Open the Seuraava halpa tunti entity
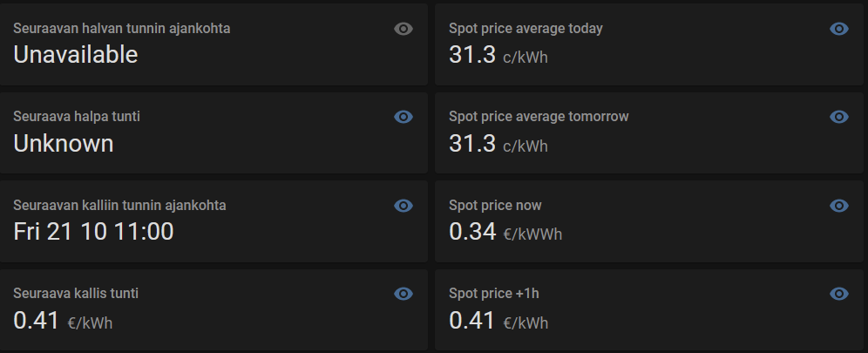 [x=77, y=117]
